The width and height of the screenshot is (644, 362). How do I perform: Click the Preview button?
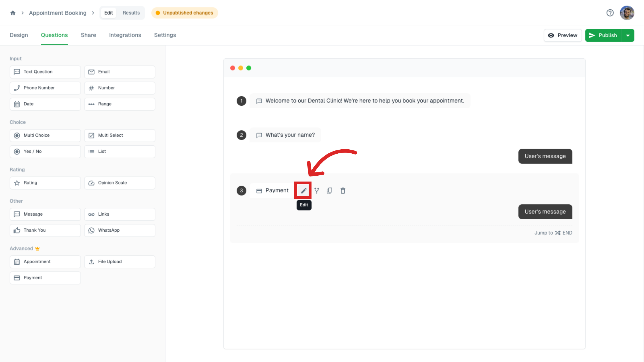click(x=563, y=35)
